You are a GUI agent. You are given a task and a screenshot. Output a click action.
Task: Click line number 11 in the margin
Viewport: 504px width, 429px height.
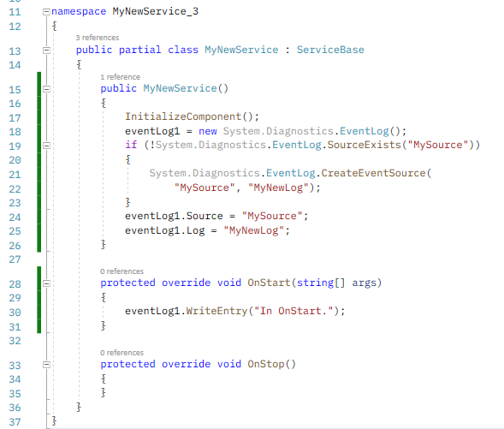[x=15, y=12]
